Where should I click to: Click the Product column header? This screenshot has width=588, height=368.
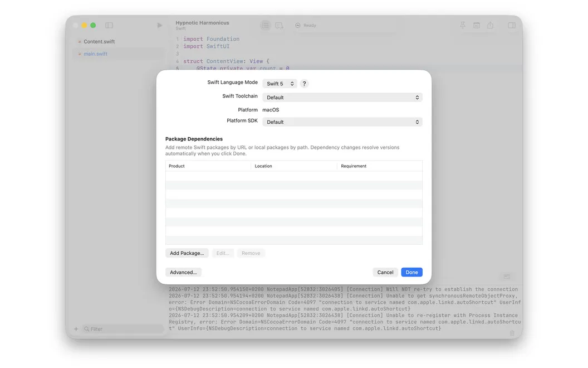tap(208, 166)
